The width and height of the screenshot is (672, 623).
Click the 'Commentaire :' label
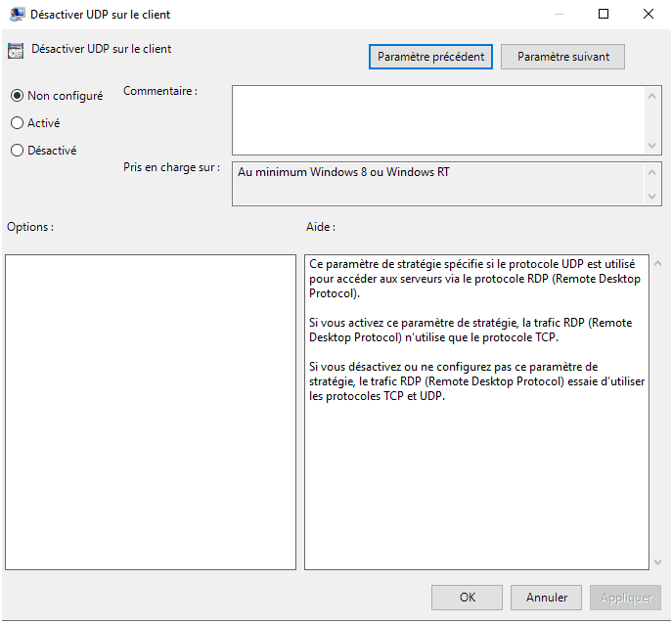pos(160,91)
